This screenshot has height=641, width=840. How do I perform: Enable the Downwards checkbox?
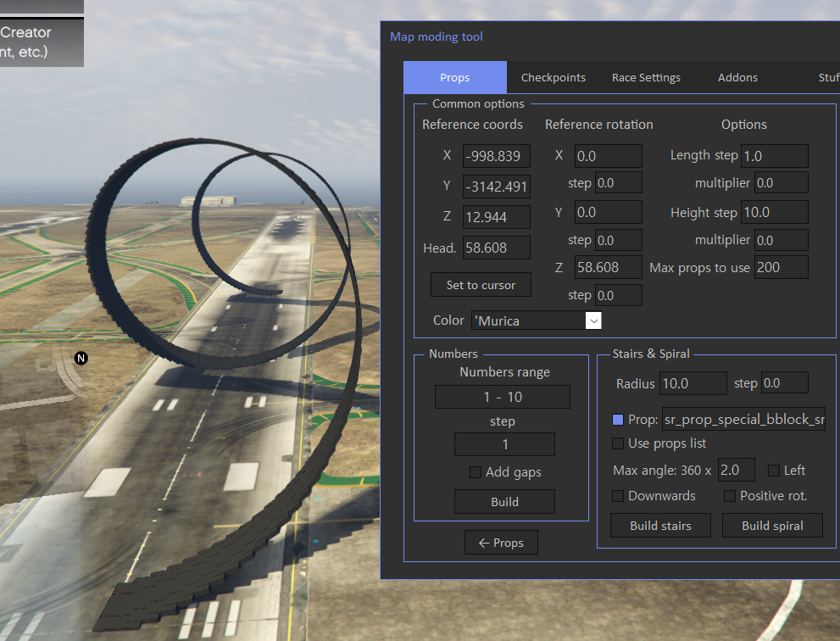pos(618,496)
